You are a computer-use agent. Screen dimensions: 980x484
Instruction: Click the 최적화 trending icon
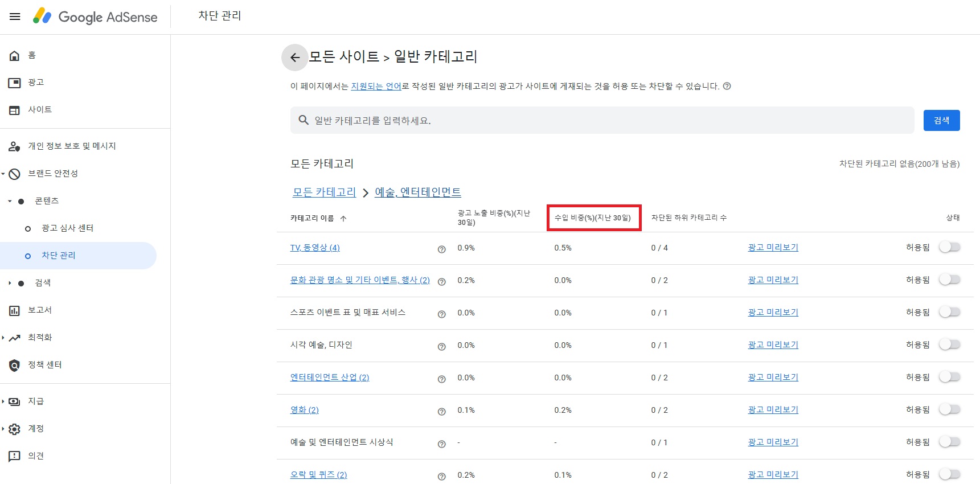(14, 338)
